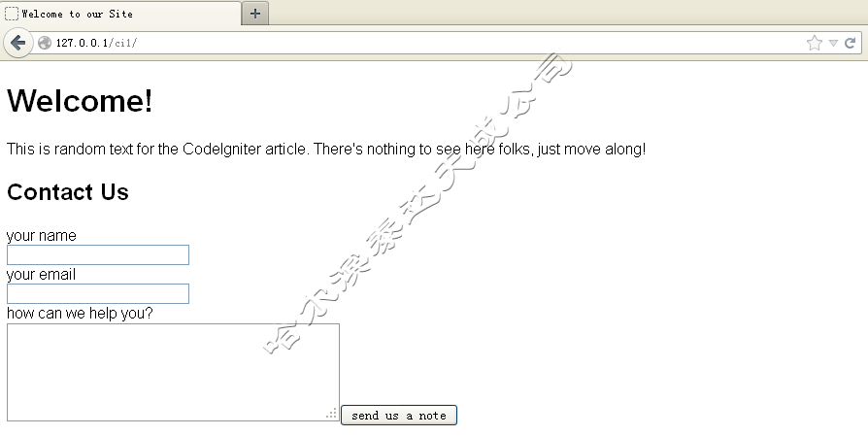Click the 'how can we help you?' label
The height and width of the screenshot is (436, 868).
pos(80,314)
